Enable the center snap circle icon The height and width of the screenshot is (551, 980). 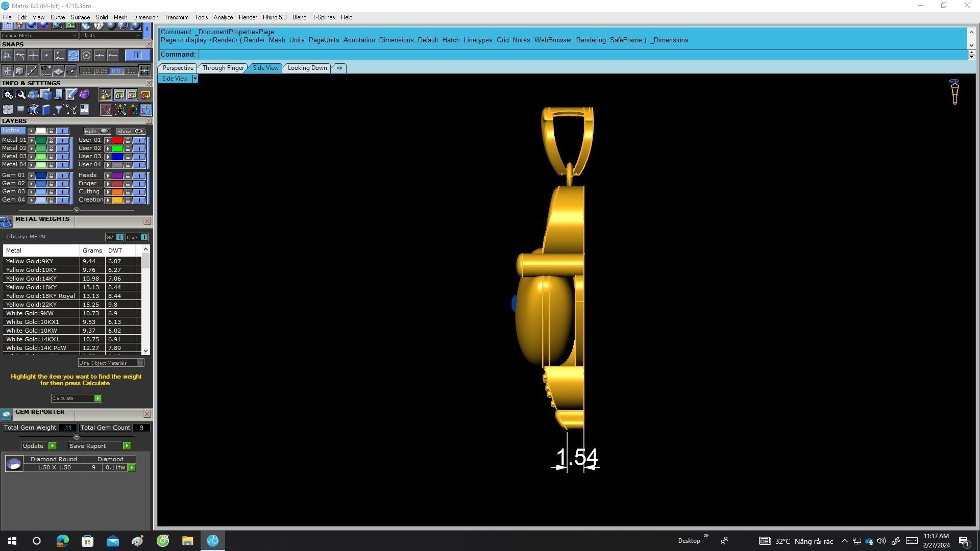[x=86, y=55]
